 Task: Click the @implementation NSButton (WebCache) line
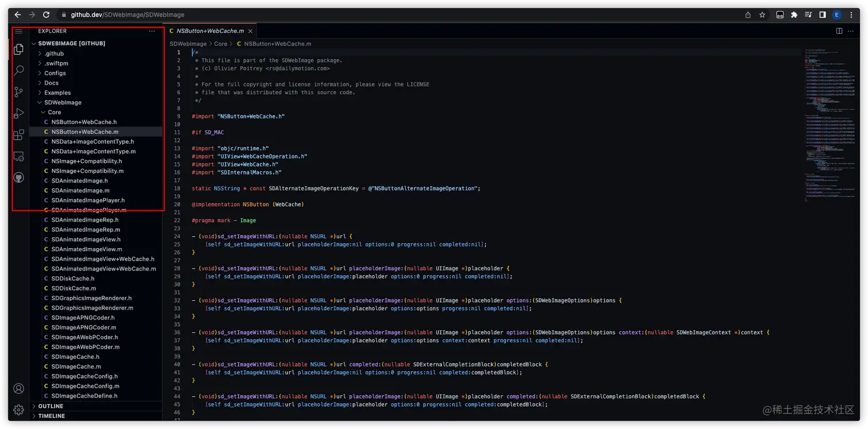(x=247, y=204)
